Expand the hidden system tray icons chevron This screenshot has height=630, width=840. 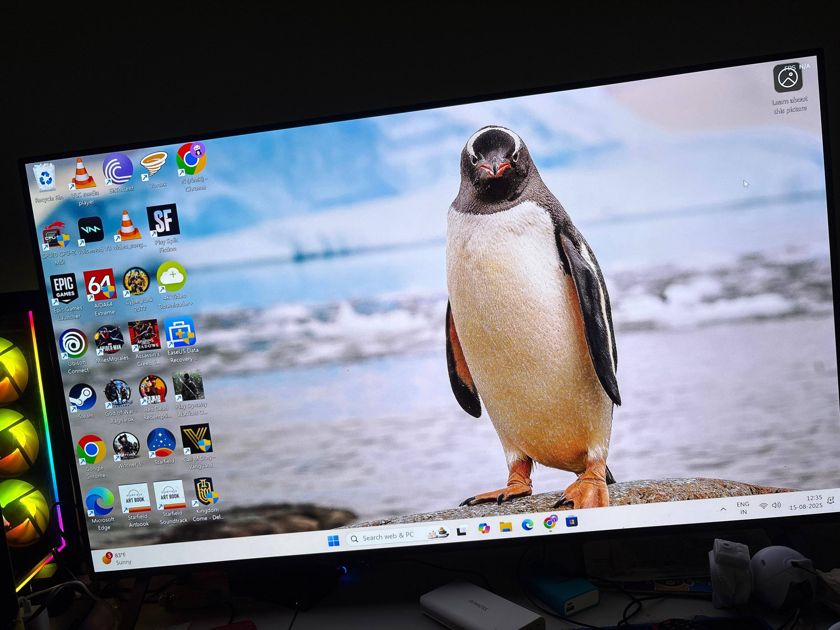click(723, 509)
